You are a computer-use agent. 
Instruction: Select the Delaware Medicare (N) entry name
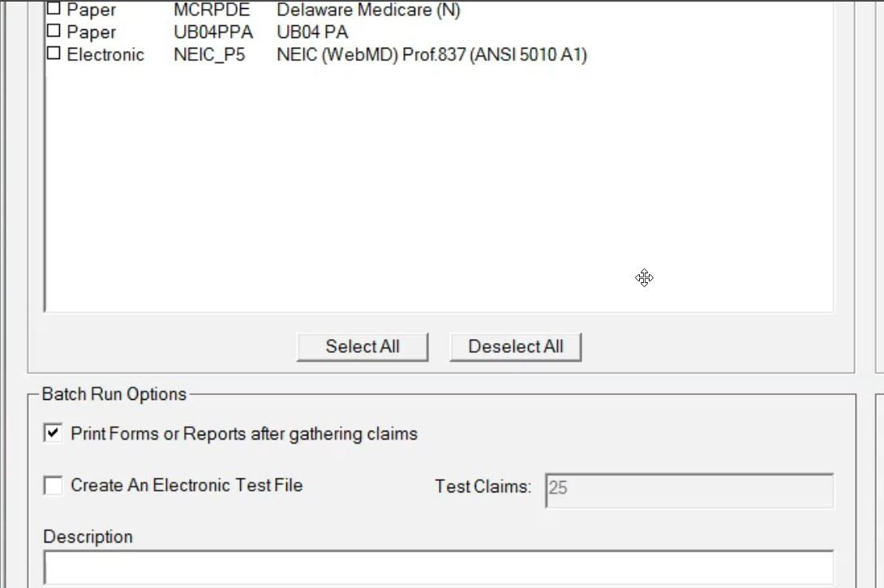(368, 11)
